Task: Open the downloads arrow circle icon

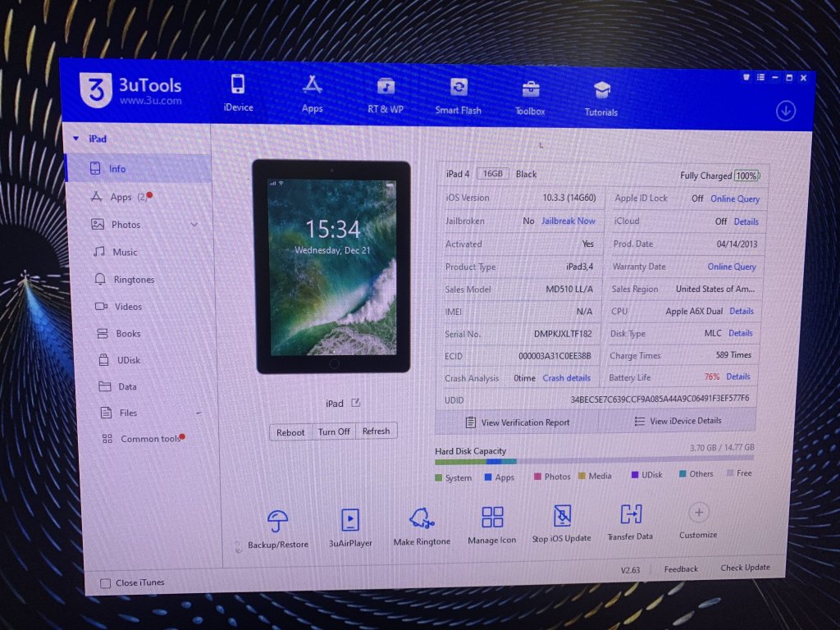Action: click(x=785, y=112)
